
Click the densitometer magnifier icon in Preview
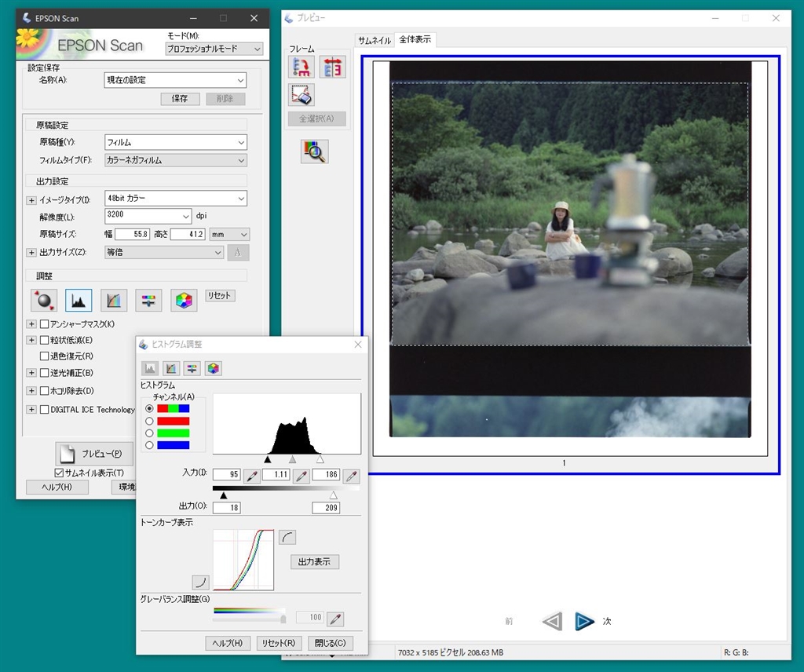click(x=314, y=152)
